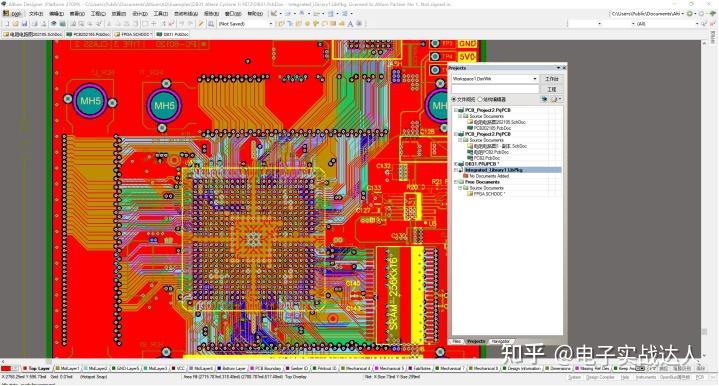Redo the last action from toolbar
The image size is (719, 386).
pyautogui.click(x=191, y=23)
